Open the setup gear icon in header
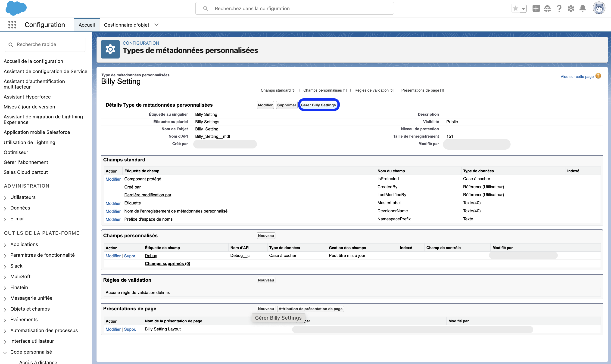This screenshot has width=611, height=364. click(x=571, y=9)
